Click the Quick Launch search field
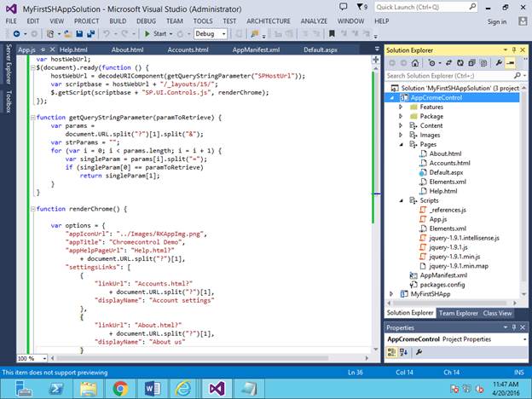532x399 pixels. pos(426,7)
